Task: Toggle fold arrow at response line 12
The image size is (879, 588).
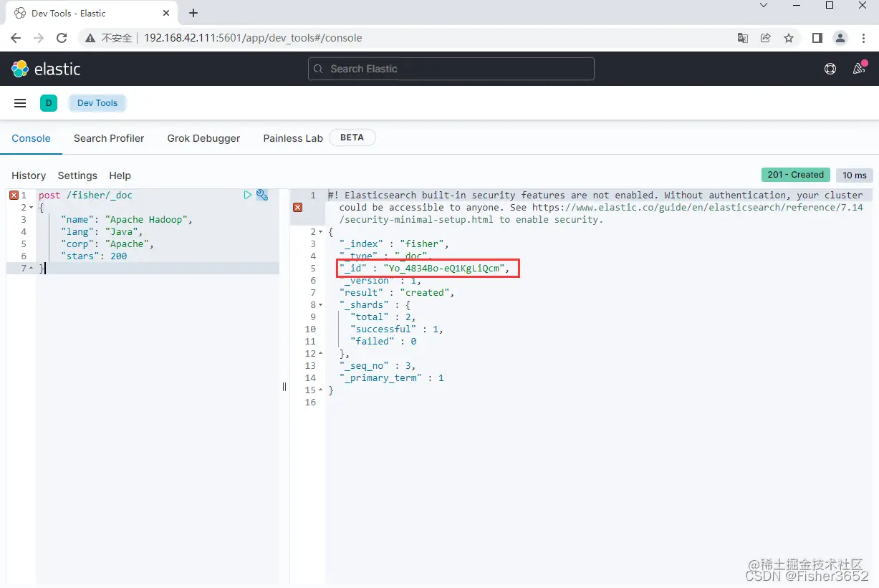Action: (320, 354)
